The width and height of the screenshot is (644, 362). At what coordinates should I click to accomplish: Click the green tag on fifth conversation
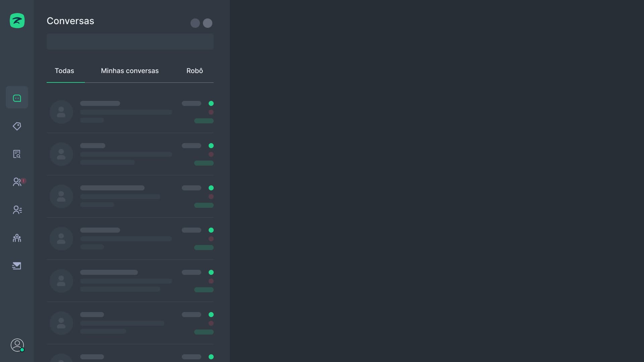point(204,290)
